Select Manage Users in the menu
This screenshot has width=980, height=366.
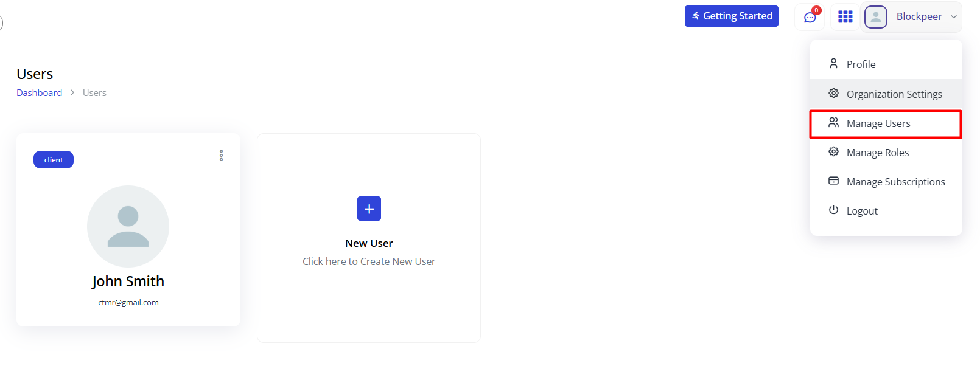point(878,123)
